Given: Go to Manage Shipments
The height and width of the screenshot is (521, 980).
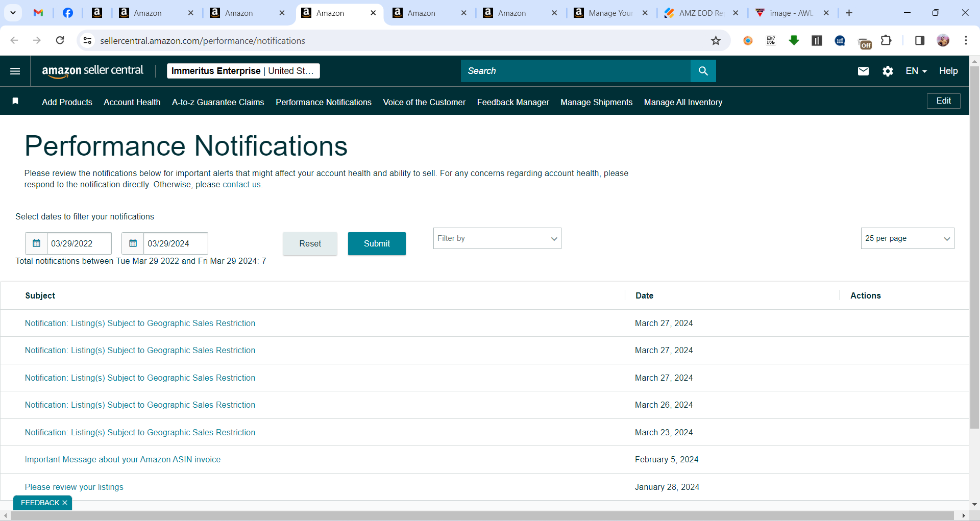Looking at the screenshot, I should point(596,102).
